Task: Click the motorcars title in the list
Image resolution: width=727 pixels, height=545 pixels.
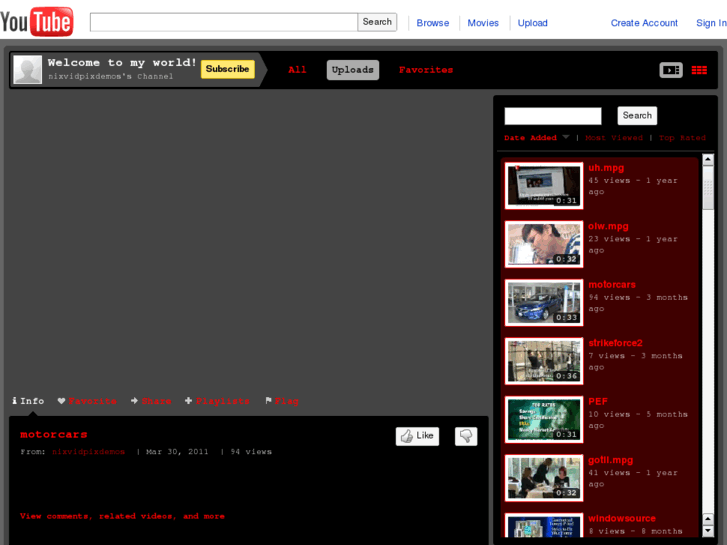Action: (x=612, y=285)
